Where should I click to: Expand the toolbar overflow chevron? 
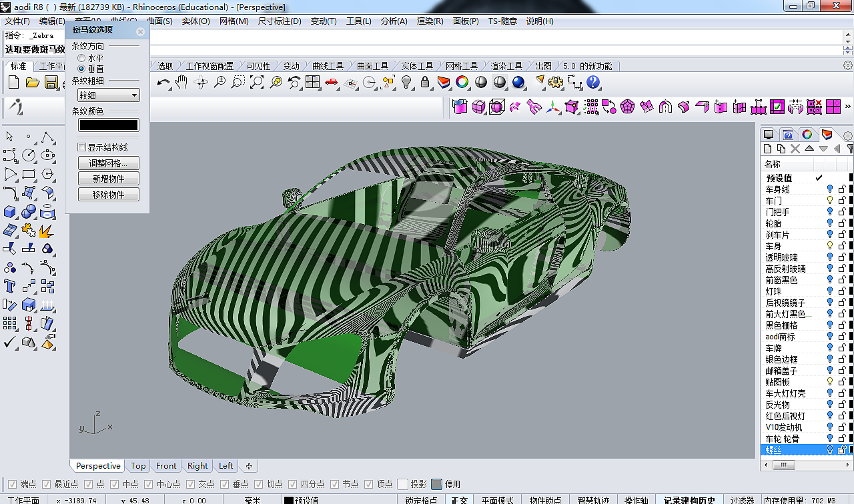coord(848,106)
